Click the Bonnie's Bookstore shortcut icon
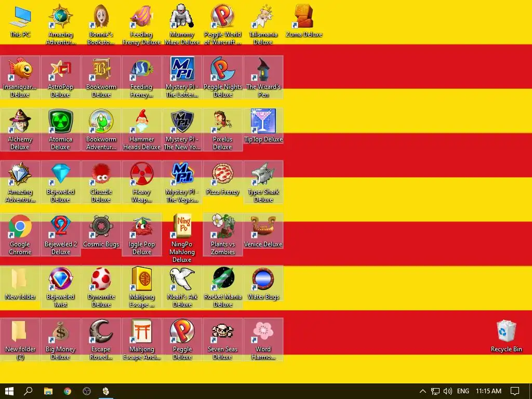Screen dimensions: 532x399 pos(101,24)
